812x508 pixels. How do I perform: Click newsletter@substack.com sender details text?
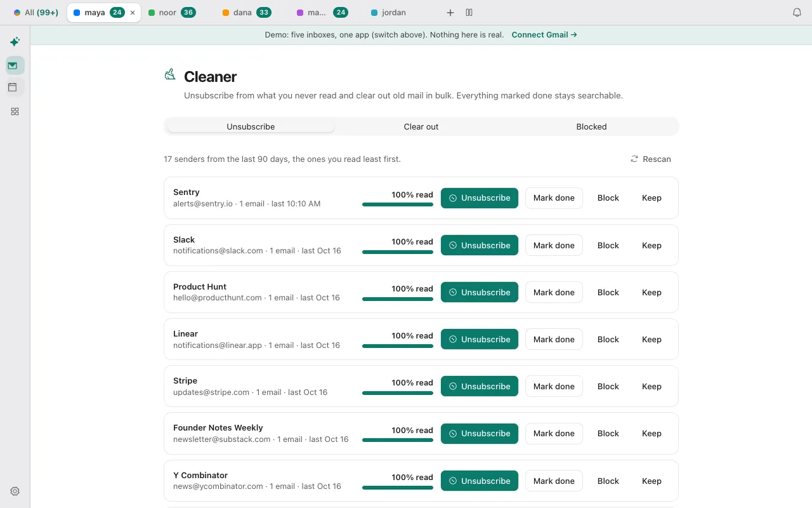click(x=261, y=439)
